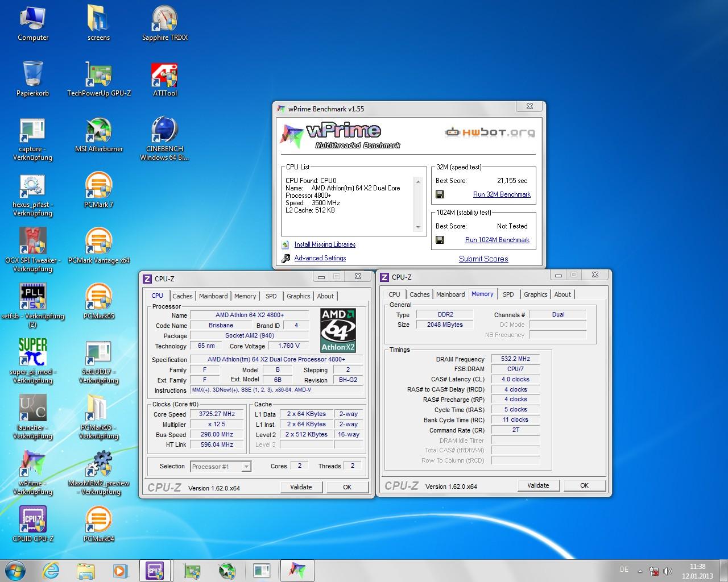
Task: Open Internet Explorer from taskbar
Action: pyautogui.click(x=51, y=571)
